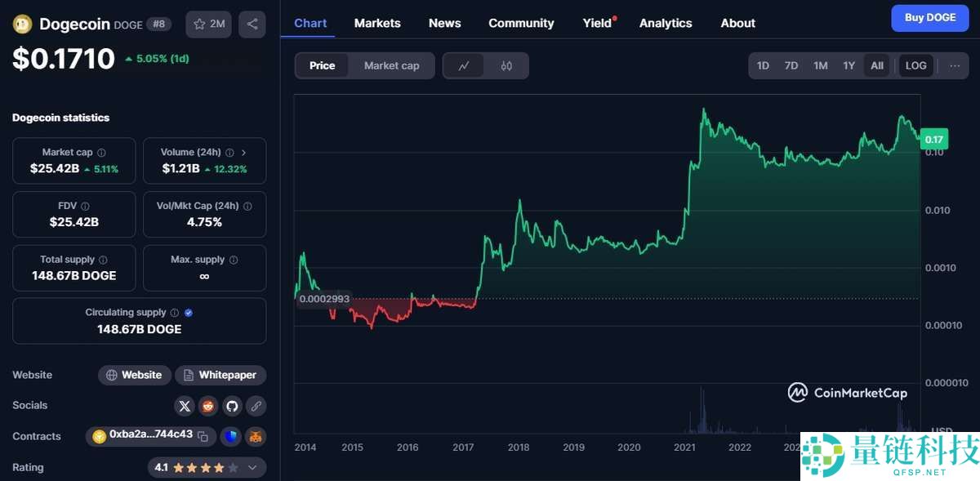
Task: Open the Analytics tab
Action: coord(665,23)
